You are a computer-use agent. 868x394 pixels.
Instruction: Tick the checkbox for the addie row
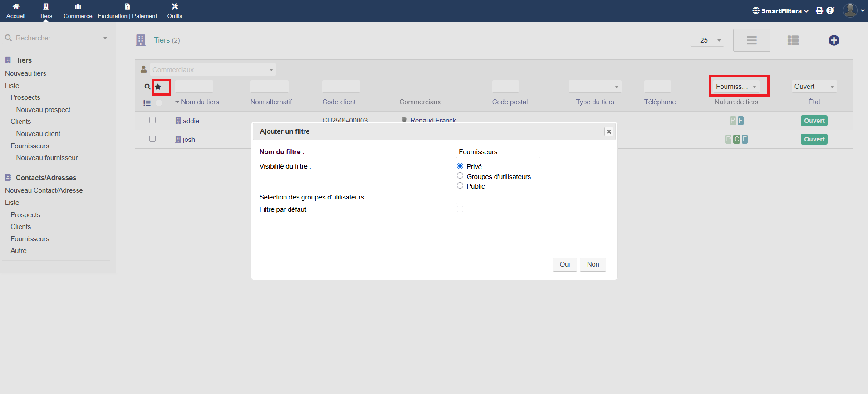[x=152, y=121]
